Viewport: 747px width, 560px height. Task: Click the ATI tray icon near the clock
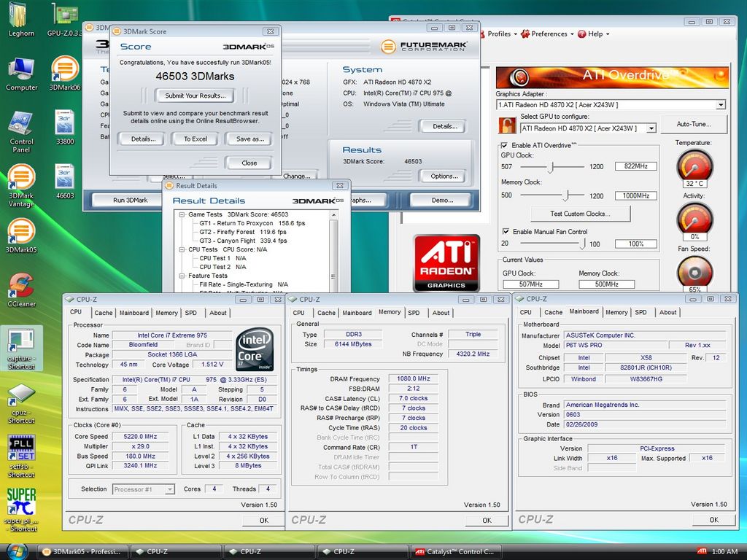pyautogui.click(x=702, y=551)
